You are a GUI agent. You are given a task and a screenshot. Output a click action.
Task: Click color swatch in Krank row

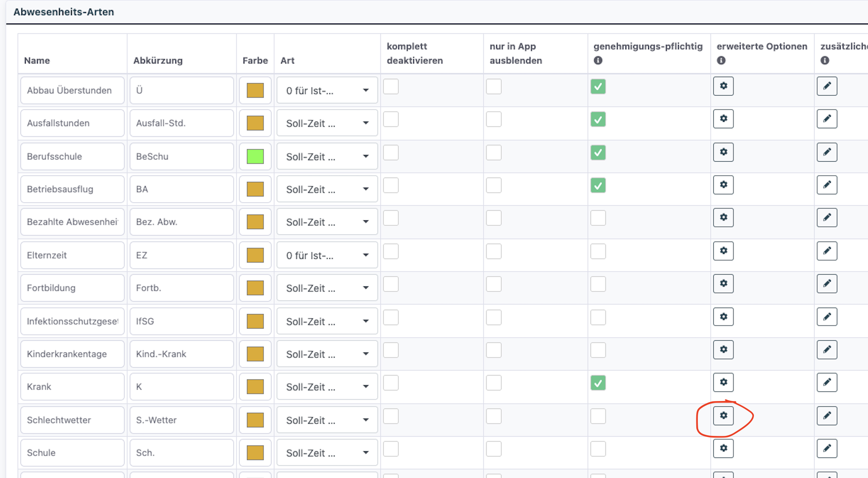pos(255,387)
